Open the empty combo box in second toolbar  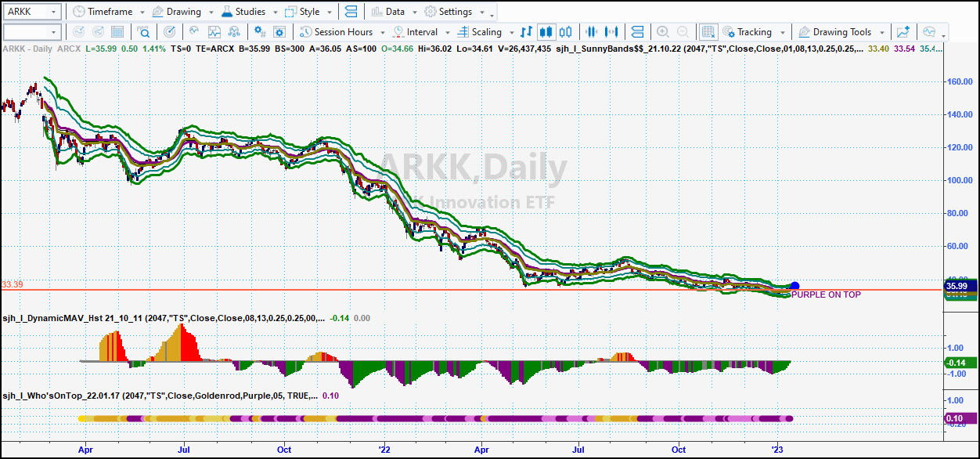point(32,32)
